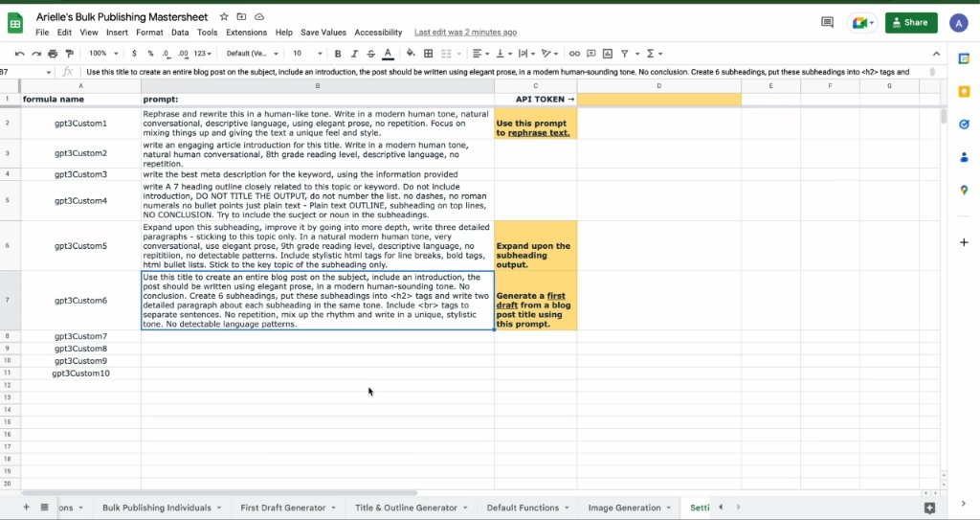Open Google Keep in side panel
980x520 pixels.
[x=964, y=91]
